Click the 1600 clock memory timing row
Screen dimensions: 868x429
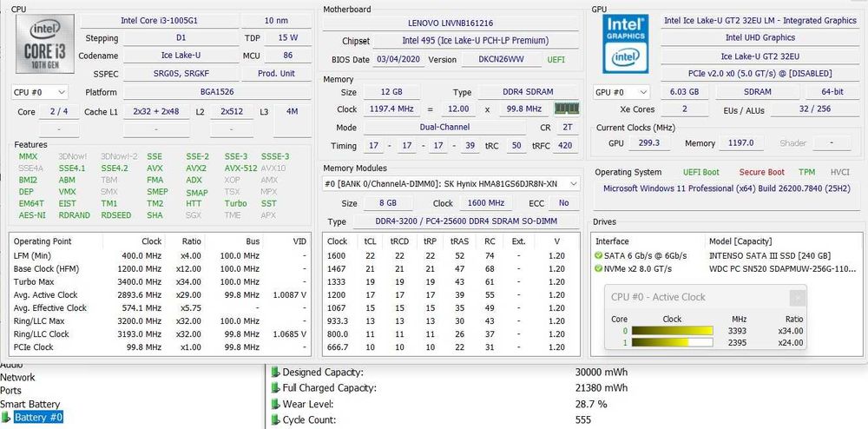(x=451, y=255)
